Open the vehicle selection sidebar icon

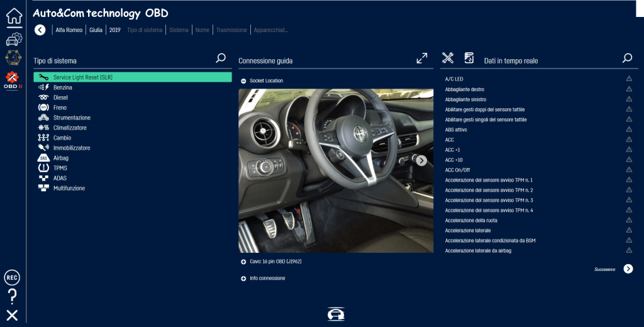tap(13, 40)
